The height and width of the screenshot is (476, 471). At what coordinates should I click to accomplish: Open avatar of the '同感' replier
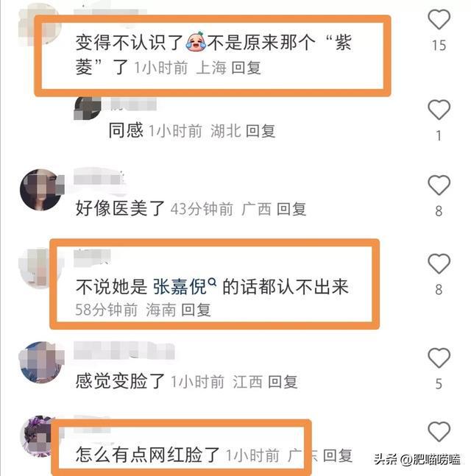point(88,107)
